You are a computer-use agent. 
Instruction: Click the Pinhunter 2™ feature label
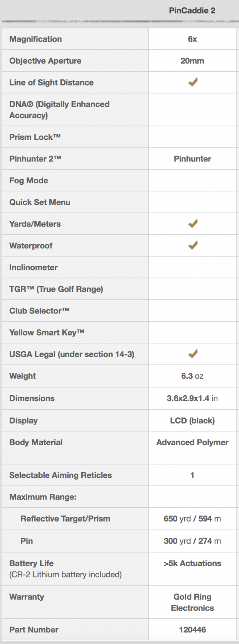point(35,159)
